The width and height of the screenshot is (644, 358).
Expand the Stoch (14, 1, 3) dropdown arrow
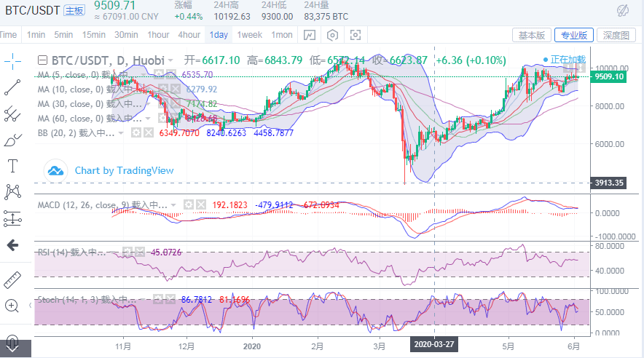[x=144, y=300]
